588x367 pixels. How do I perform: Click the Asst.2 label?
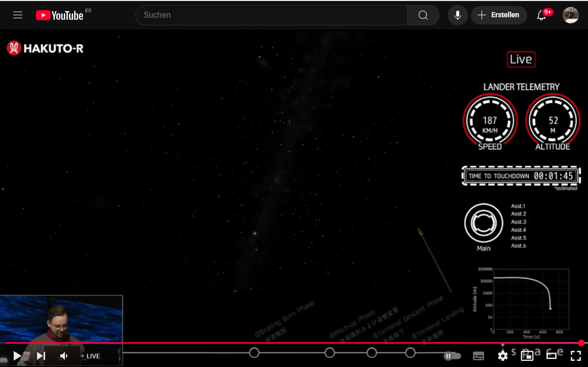(518, 214)
